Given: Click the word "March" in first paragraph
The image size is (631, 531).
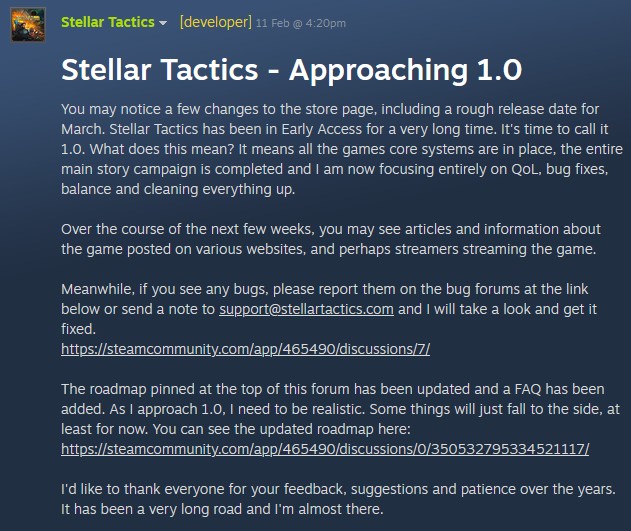Looking at the screenshot, I should coord(83,128).
